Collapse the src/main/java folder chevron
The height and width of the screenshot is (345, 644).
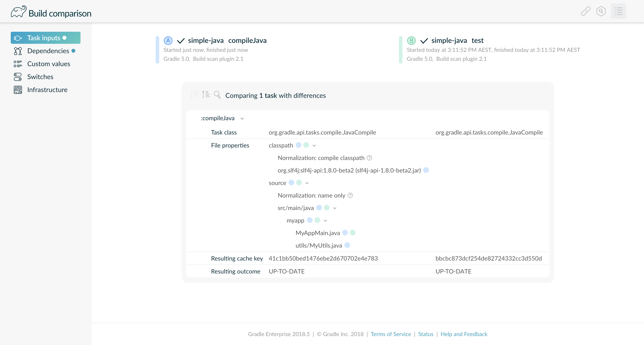[335, 208]
